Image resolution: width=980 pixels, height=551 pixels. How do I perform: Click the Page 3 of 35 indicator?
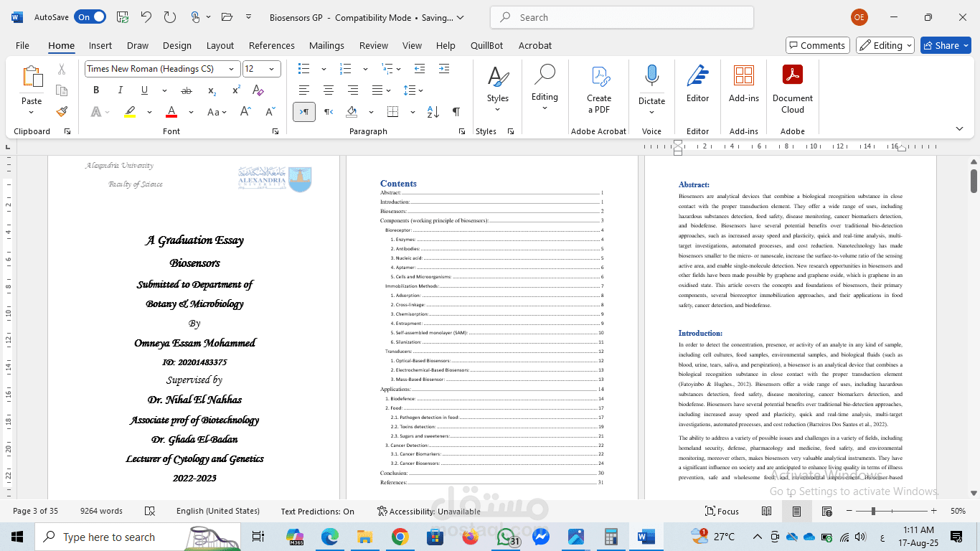(36, 512)
